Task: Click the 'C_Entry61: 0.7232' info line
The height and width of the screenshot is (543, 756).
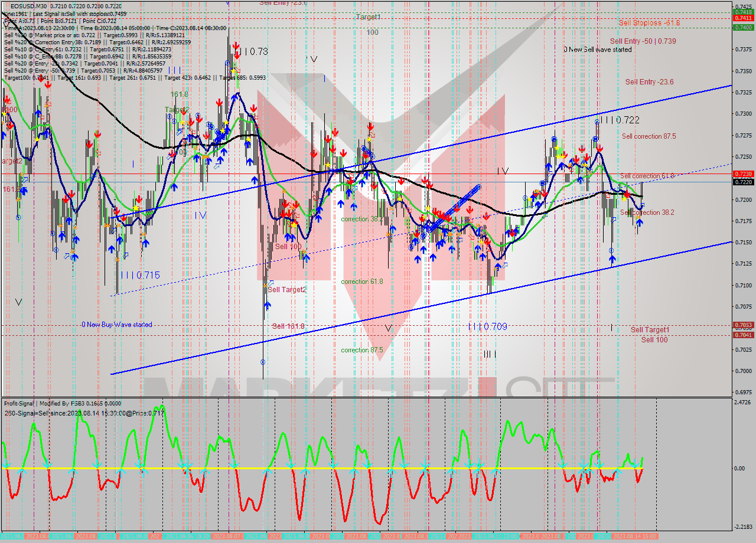Action: pyautogui.click(x=88, y=49)
